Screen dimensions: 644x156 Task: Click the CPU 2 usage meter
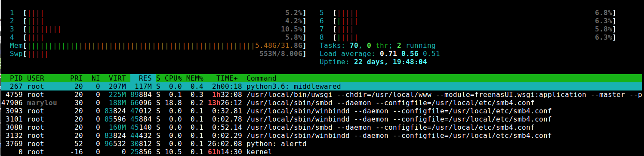(x=158, y=21)
